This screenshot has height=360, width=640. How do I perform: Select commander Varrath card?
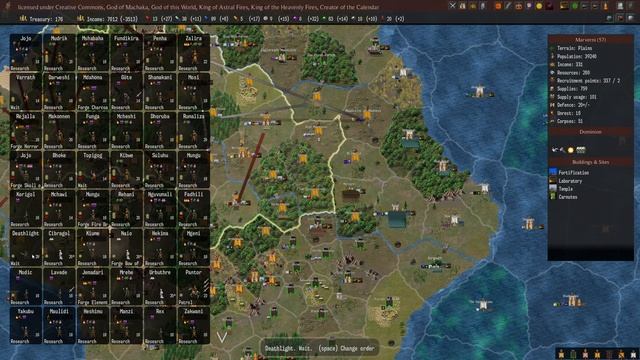26,92
